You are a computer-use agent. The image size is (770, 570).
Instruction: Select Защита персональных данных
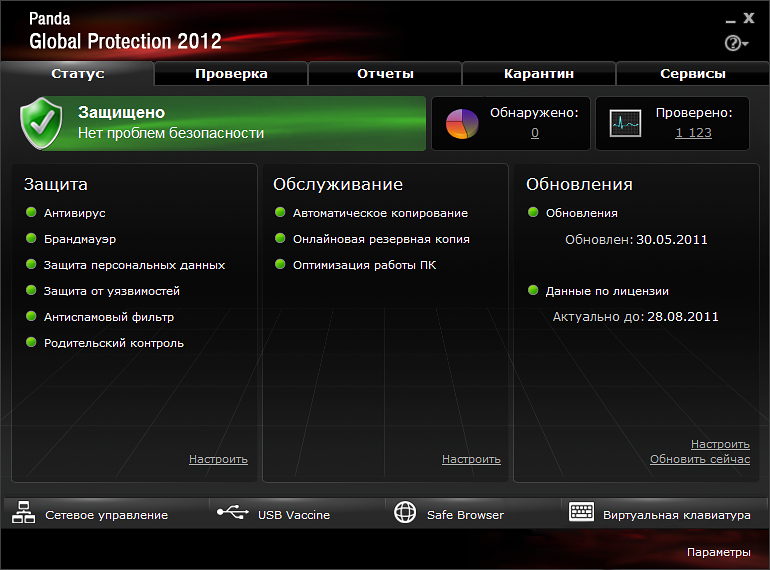[134, 265]
